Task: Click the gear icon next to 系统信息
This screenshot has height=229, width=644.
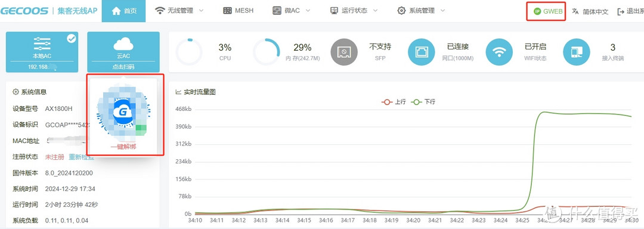Action: pyautogui.click(x=16, y=92)
